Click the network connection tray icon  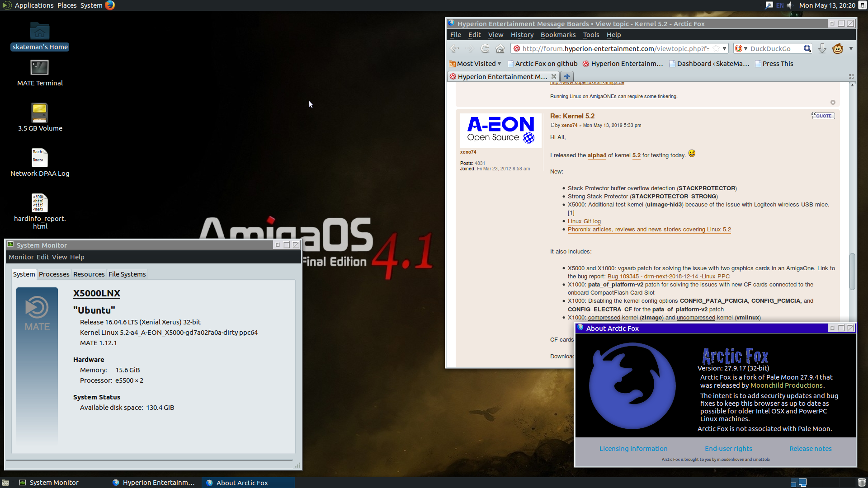coord(769,5)
